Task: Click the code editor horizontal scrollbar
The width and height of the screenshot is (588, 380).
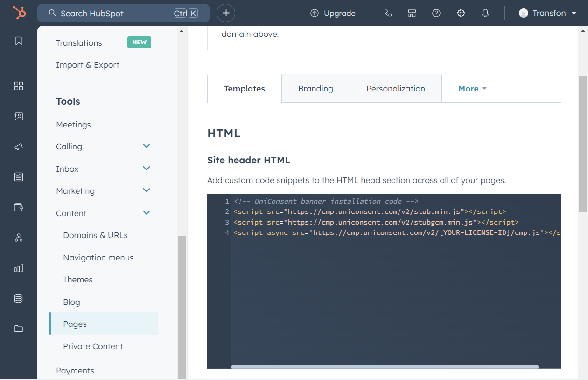Action: (385, 367)
